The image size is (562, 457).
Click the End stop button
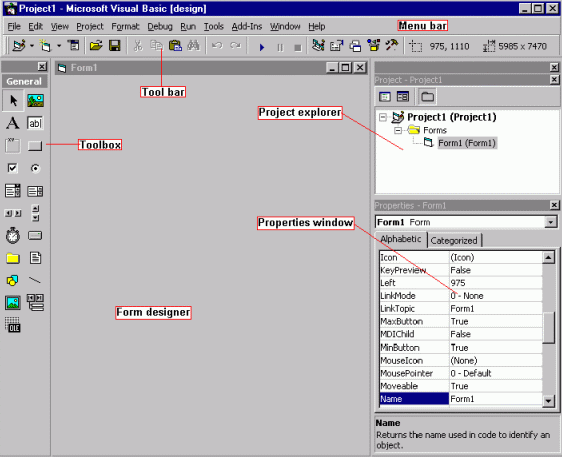pos(297,47)
